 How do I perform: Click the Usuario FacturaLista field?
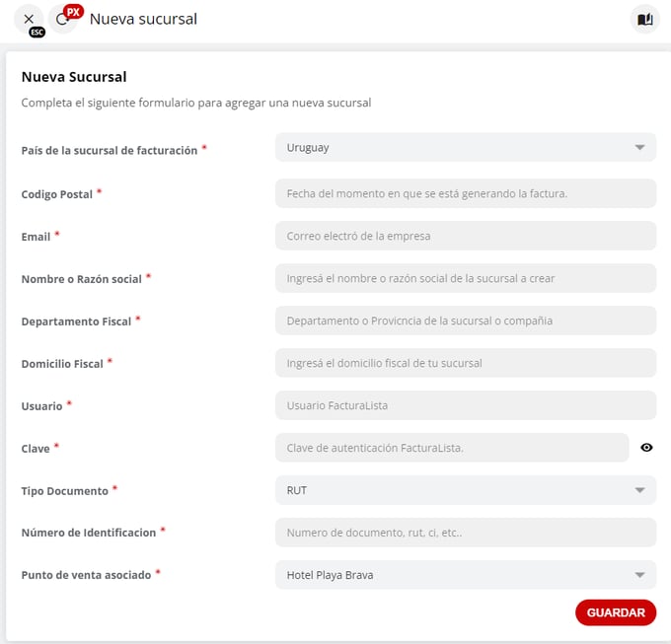[465, 405]
